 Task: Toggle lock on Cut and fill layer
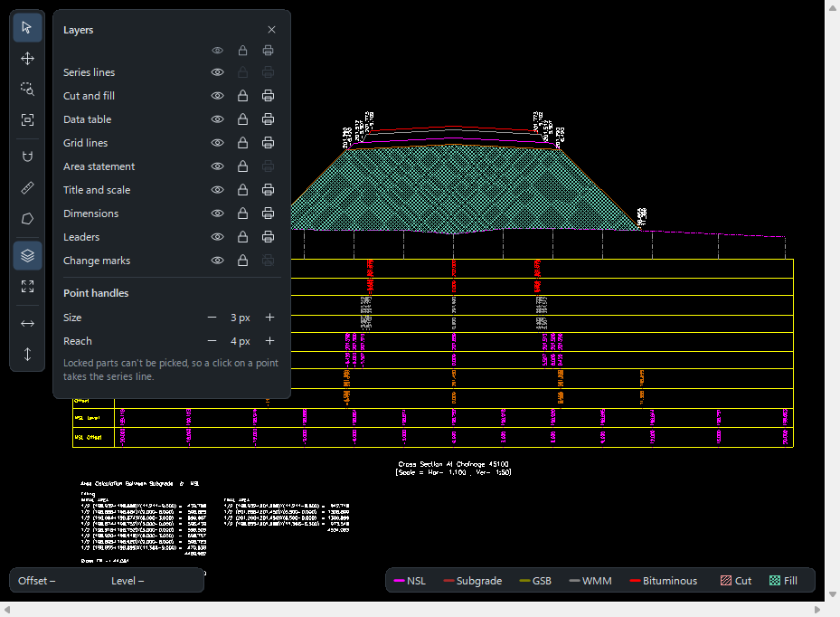click(x=242, y=95)
